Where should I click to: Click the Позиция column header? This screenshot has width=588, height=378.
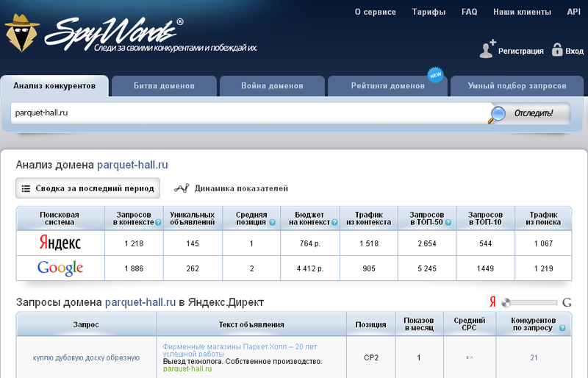371,324
